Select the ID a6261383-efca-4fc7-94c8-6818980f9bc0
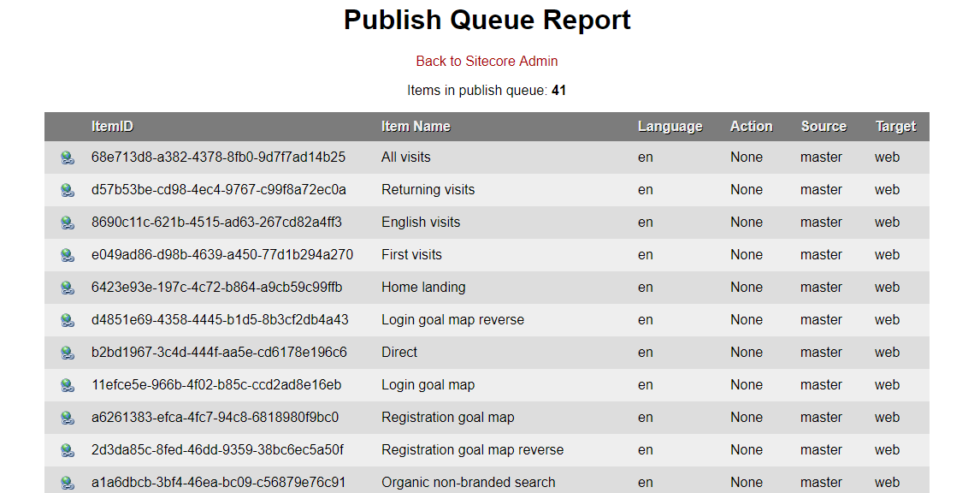The image size is (980, 493). click(x=215, y=418)
